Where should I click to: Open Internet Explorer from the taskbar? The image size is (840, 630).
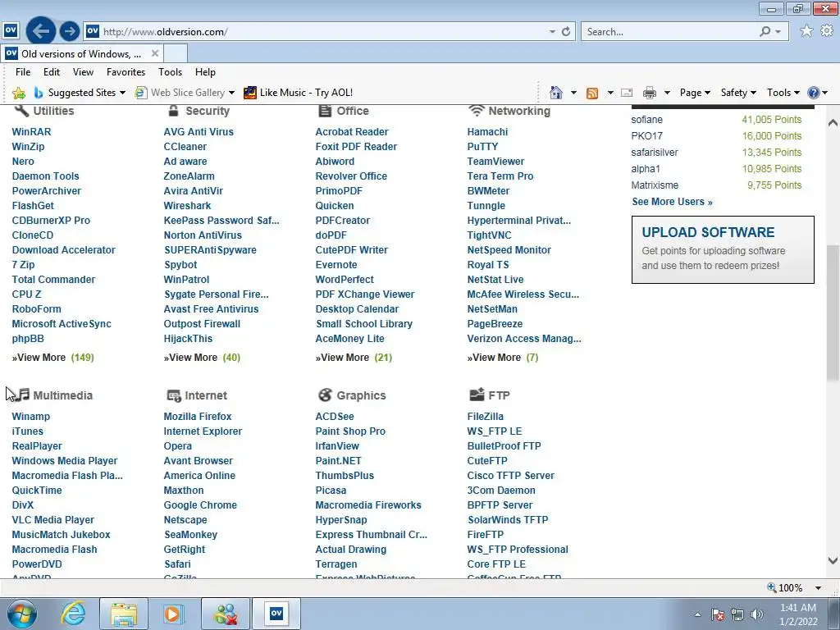pos(72,614)
